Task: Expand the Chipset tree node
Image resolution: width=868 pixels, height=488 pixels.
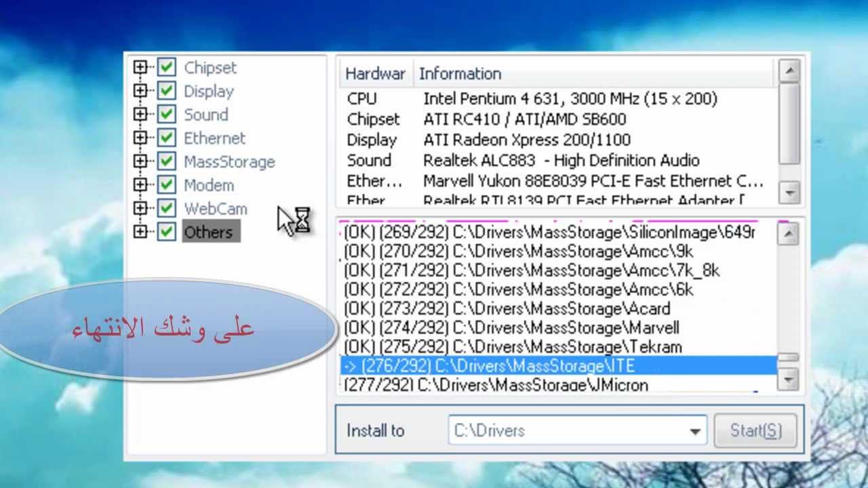Action: (x=140, y=67)
